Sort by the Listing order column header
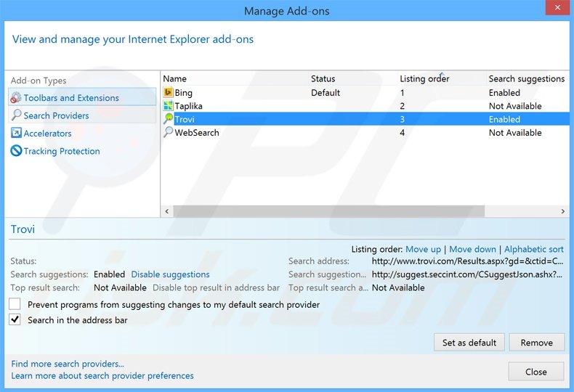 (424, 78)
